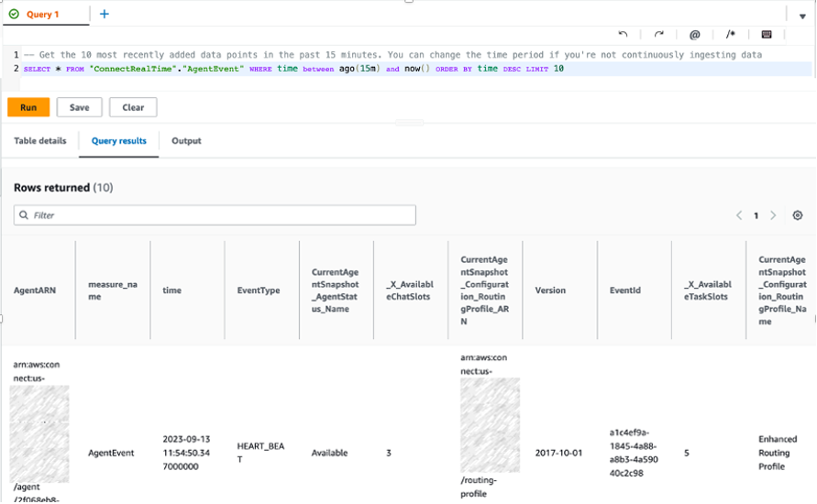Select the chat slots value 3
Screen dimensions: 817x504
tap(389, 453)
